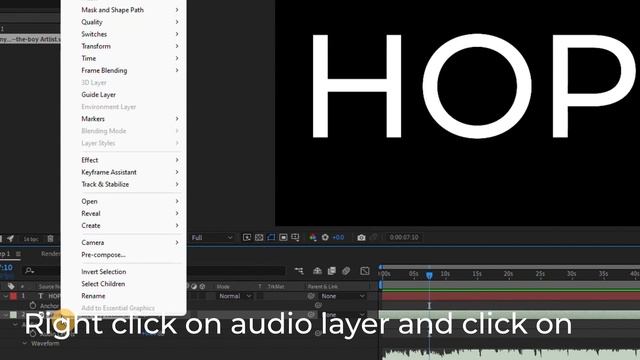Click the TrkMat column header

pyautogui.click(x=276, y=287)
